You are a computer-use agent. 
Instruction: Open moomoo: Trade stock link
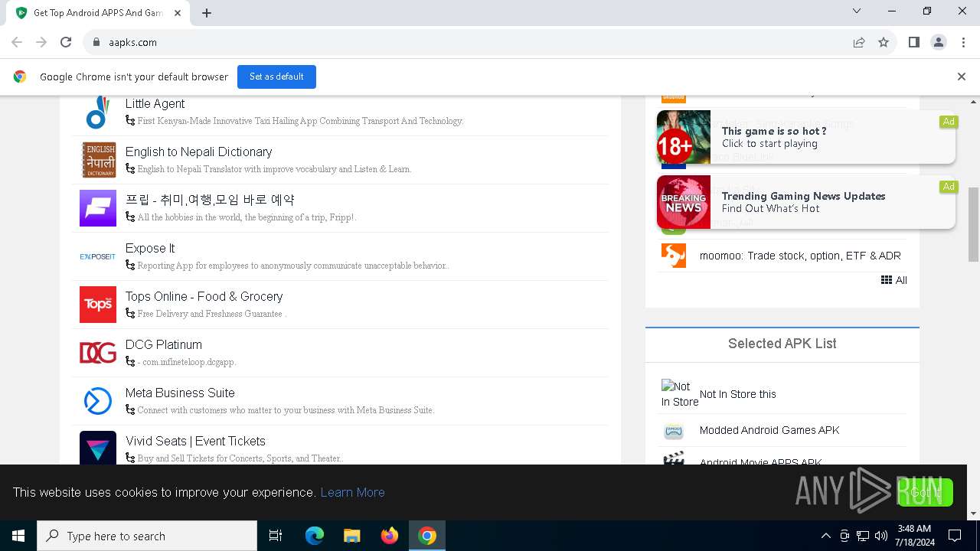click(800, 256)
